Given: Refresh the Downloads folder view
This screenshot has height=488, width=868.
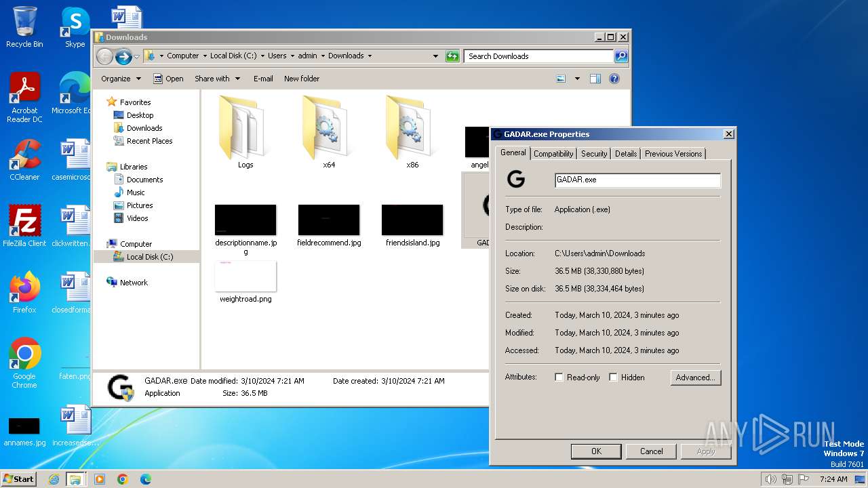Looking at the screenshot, I should pos(452,56).
